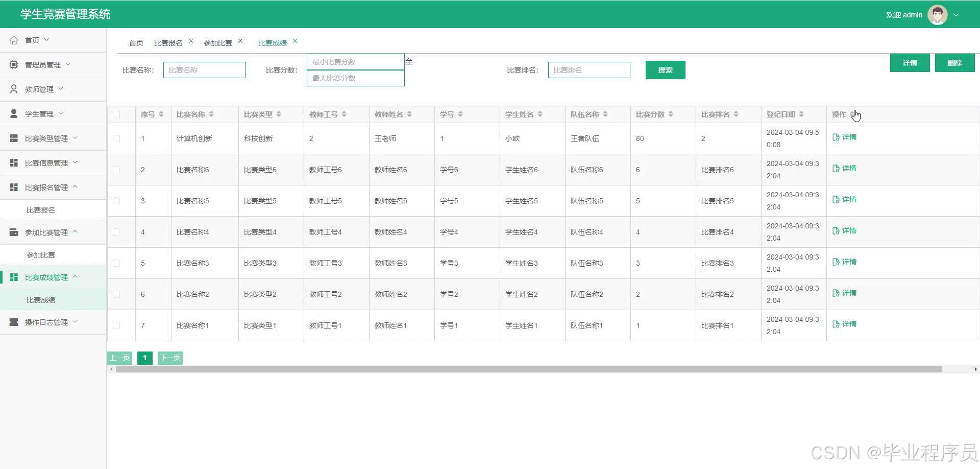Click the green 搜索 button
The height and width of the screenshot is (469, 980).
pos(665,70)
